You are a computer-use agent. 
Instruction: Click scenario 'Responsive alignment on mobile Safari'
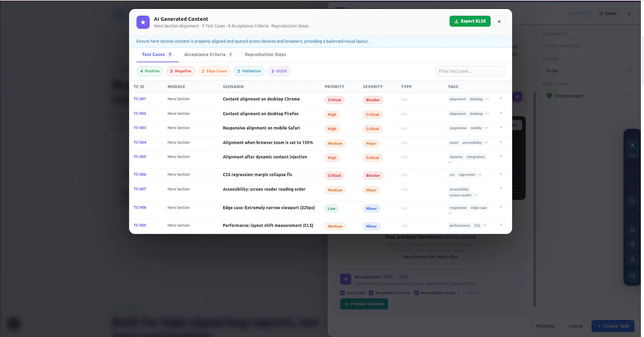coord(261,128)
